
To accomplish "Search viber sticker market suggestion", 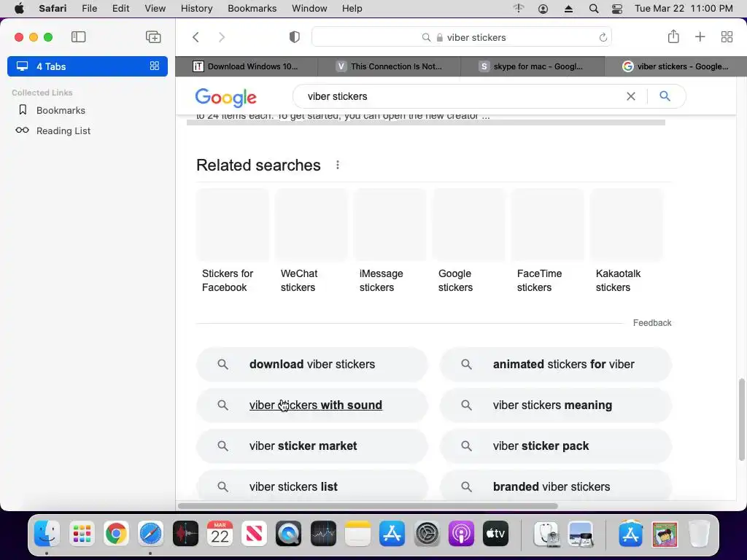I will (x=312, y=446).
